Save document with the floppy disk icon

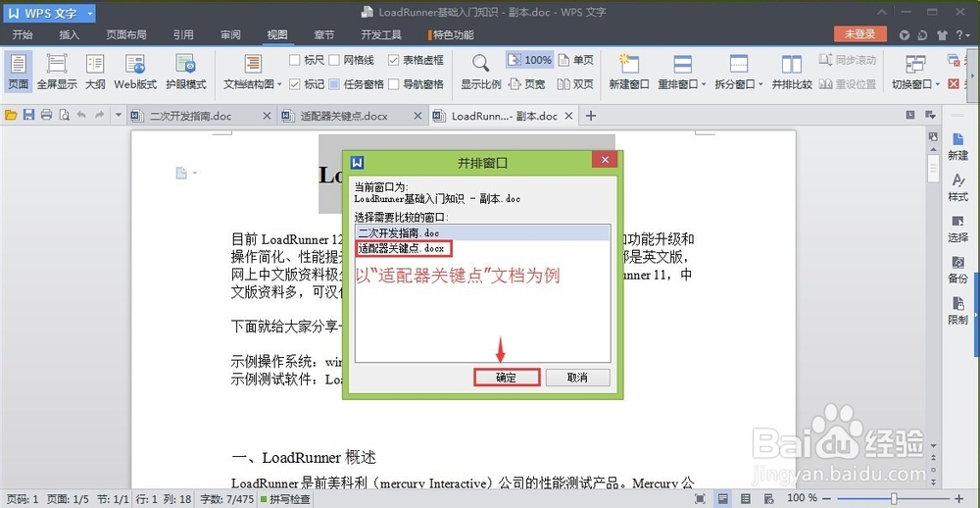pos(28,115)
